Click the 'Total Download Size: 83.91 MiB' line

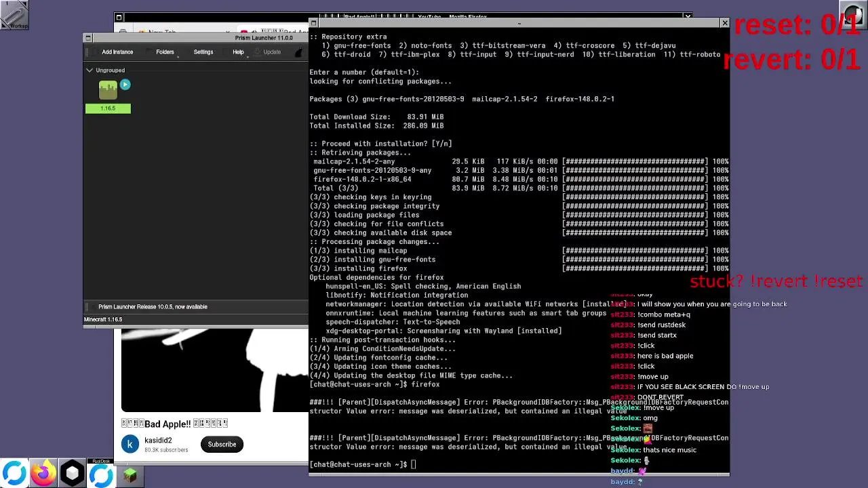click(x=376, y=117)
